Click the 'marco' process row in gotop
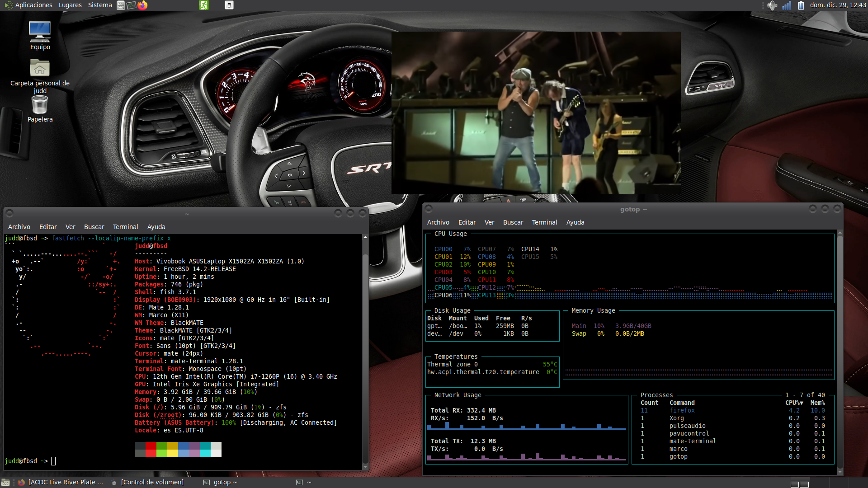 point(732,449)
